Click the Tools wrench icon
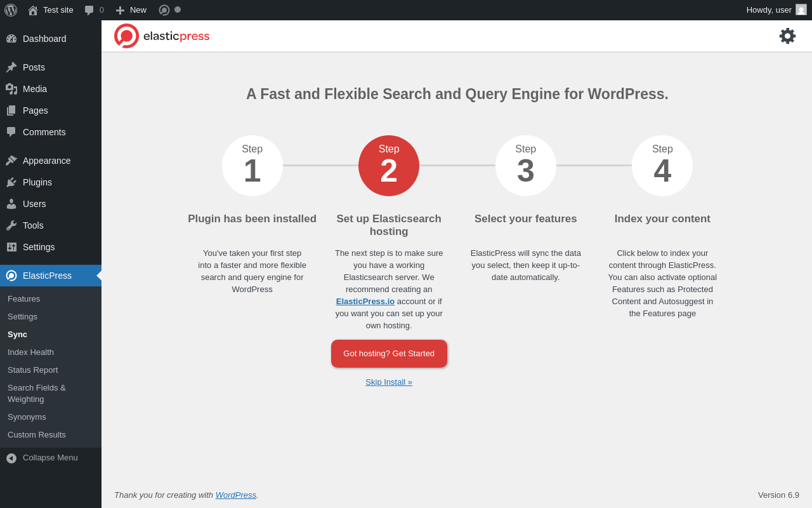 [x=11, y=225]
